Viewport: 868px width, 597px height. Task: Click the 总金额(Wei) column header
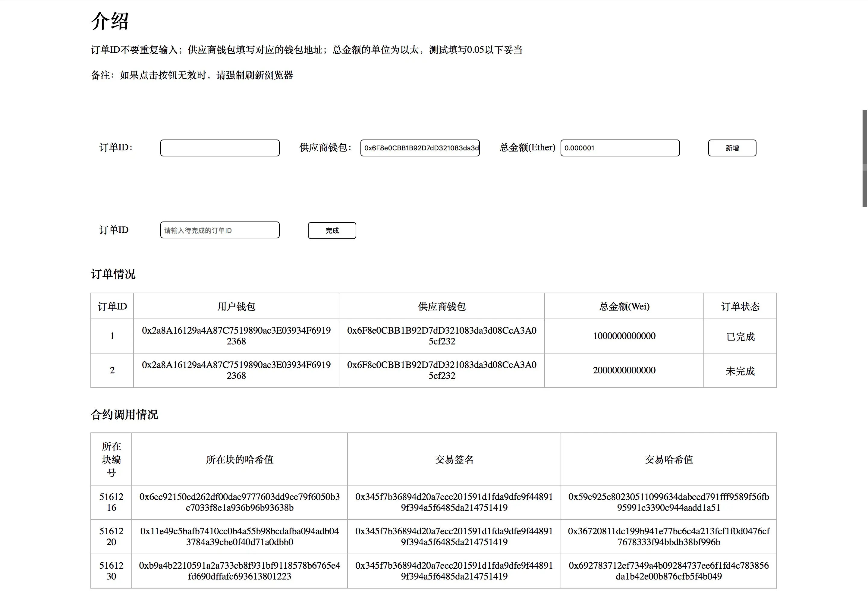tap(624, 306)
